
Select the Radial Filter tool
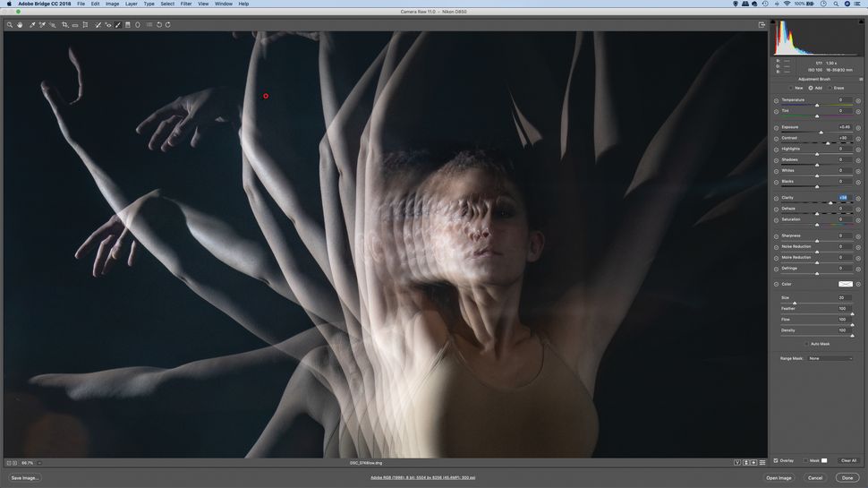click(x=138, y=25)
